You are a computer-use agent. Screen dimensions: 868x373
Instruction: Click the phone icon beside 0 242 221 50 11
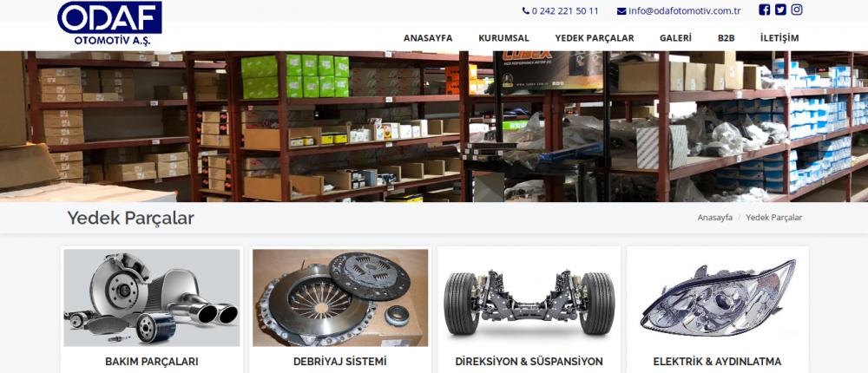coord(525,10)
